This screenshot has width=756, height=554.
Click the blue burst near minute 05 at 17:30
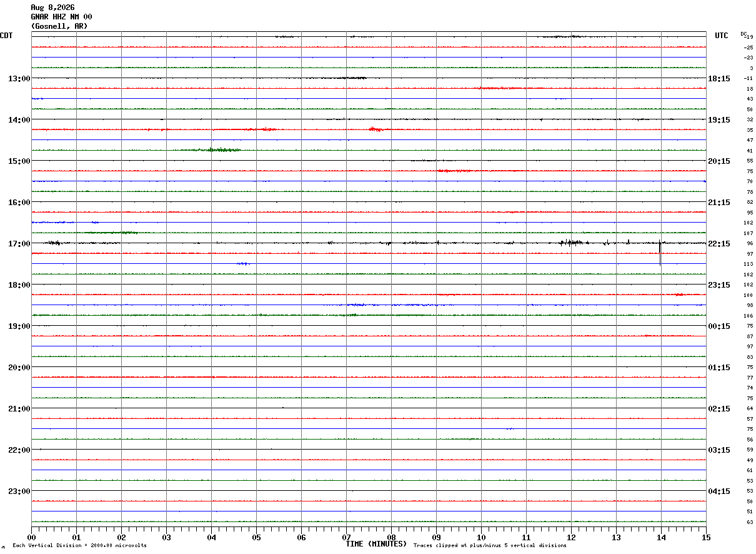tap(244, 263)
